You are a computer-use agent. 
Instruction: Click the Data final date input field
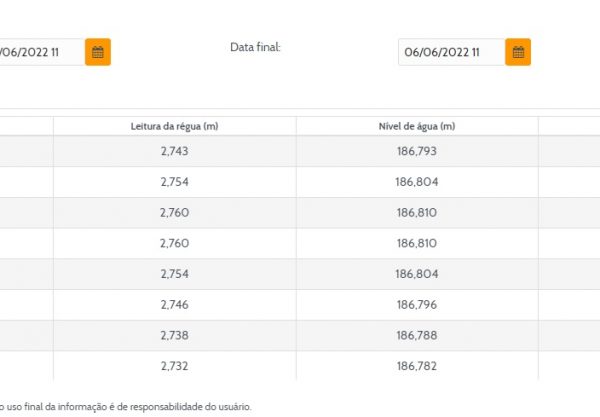click(451, 52)
